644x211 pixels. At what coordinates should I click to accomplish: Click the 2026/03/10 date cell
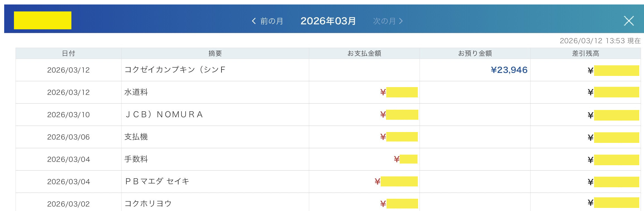click(68, 115)
